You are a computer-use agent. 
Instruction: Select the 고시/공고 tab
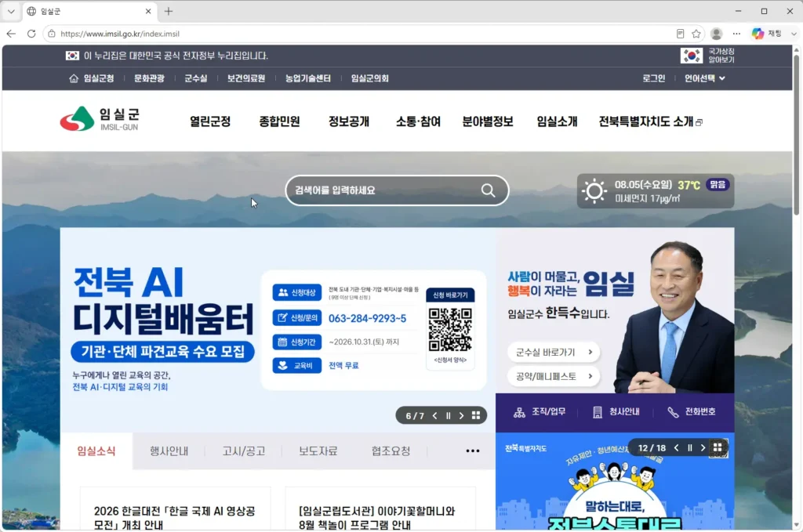244,451
